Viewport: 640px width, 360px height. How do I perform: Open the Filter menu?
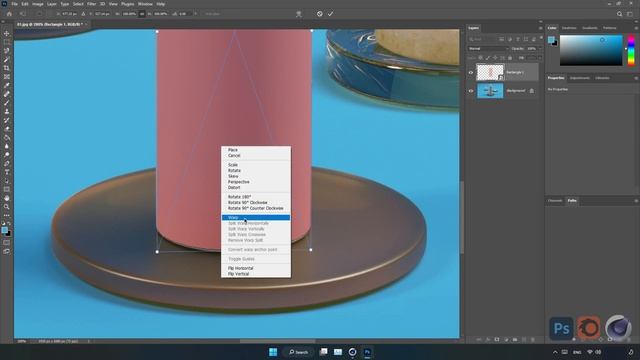tap(91, 4)
